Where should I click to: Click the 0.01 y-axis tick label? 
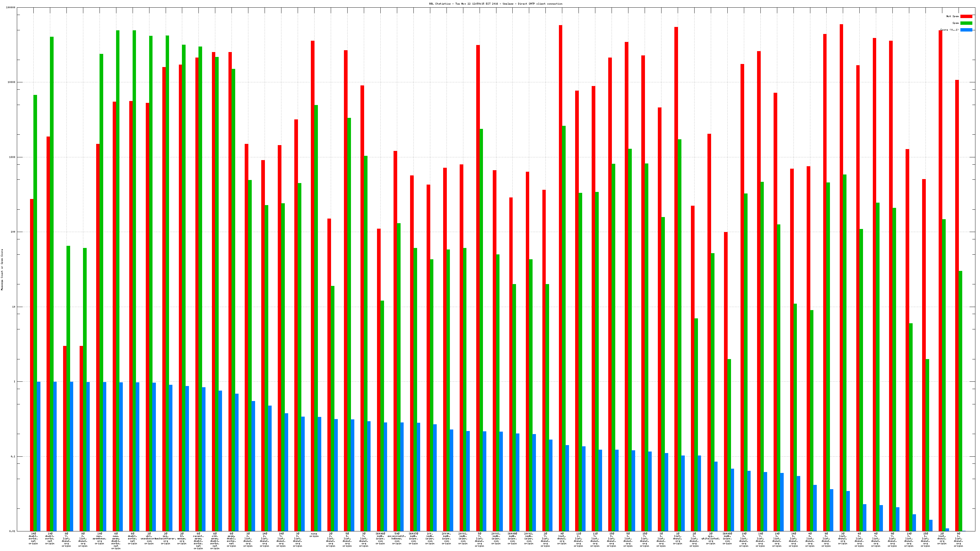(x=12, y=531)
